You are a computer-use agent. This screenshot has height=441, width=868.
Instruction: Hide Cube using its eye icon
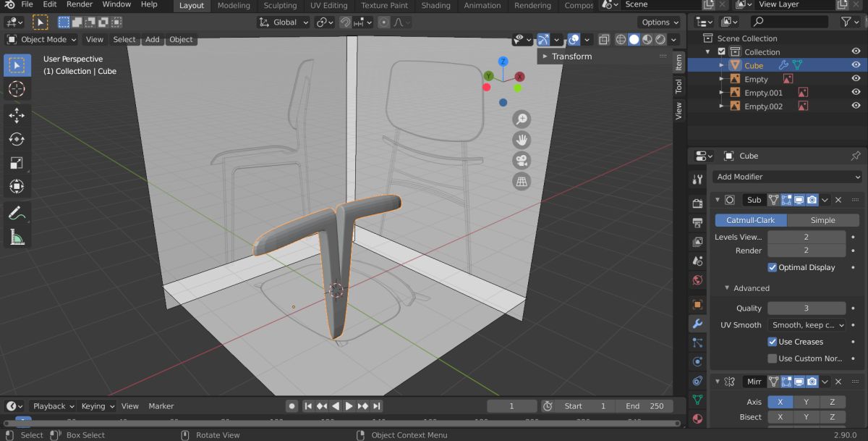click(856, 65)
